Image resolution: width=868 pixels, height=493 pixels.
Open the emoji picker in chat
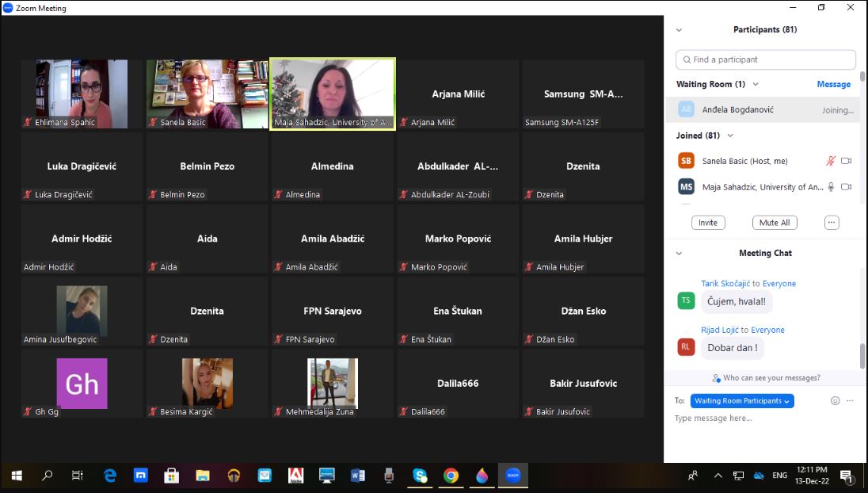(835, 401)
